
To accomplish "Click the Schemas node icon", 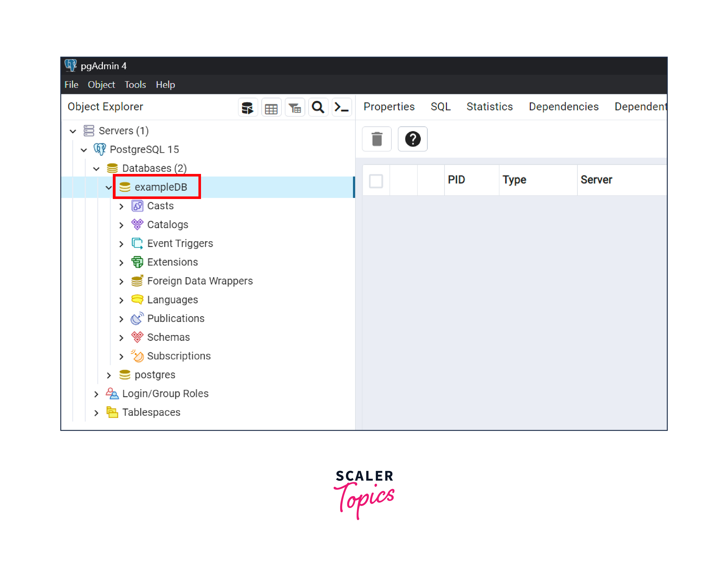I will click(x=137, y=337).
